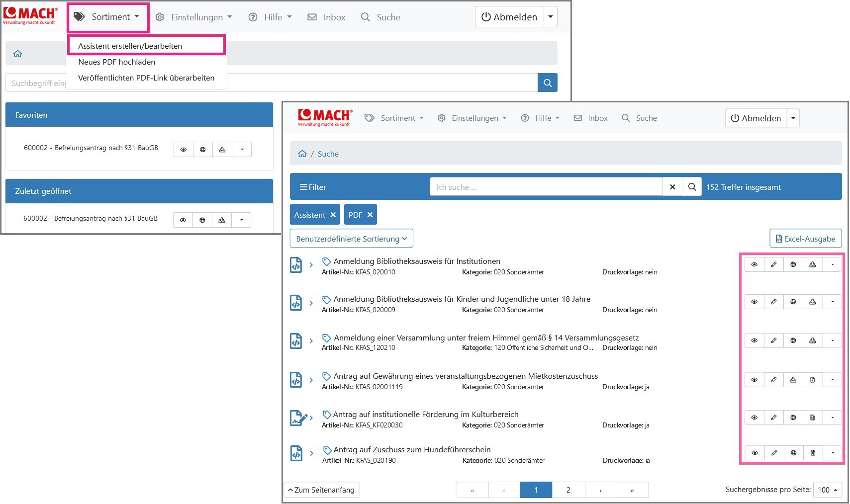
Task: Open the dropdown arrow in the Favoriten row
Action: 242,149
